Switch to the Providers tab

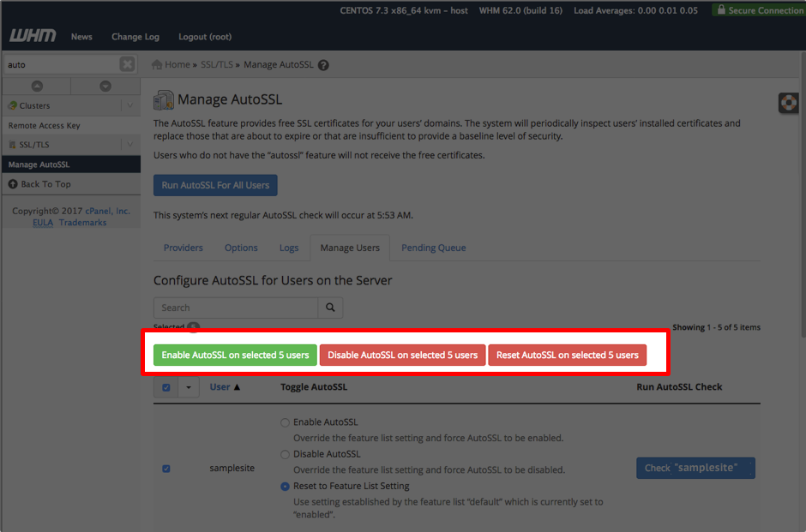coord(183,248)
